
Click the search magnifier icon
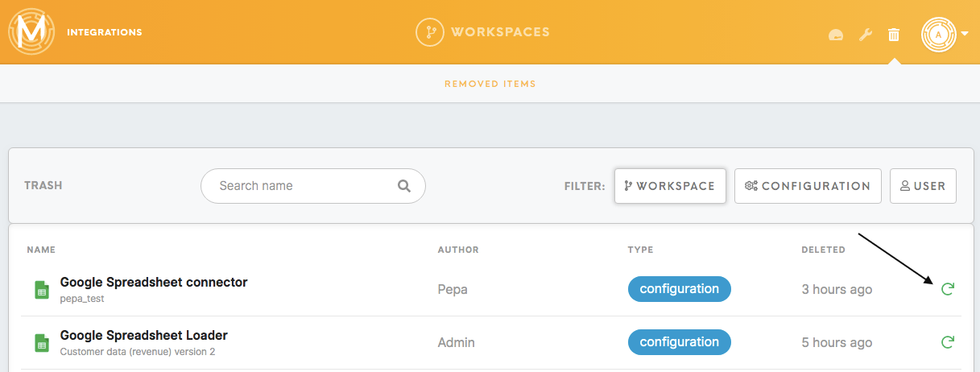[404, 186]
